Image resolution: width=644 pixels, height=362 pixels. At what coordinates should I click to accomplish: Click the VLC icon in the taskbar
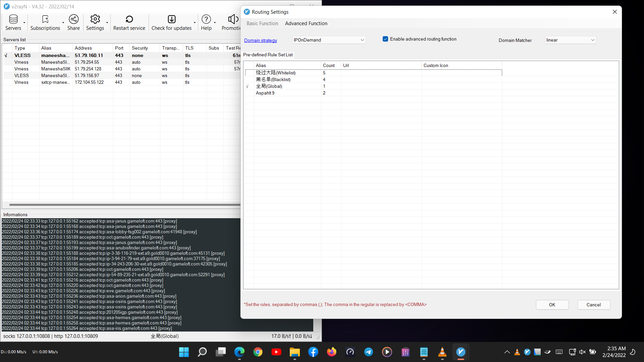[x=442, y=352]
